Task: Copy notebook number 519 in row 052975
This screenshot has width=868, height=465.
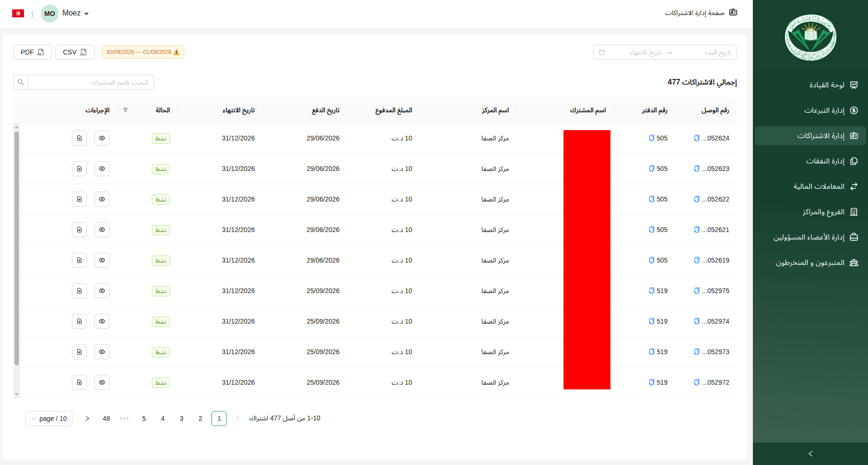Action: tap(651, 291)
